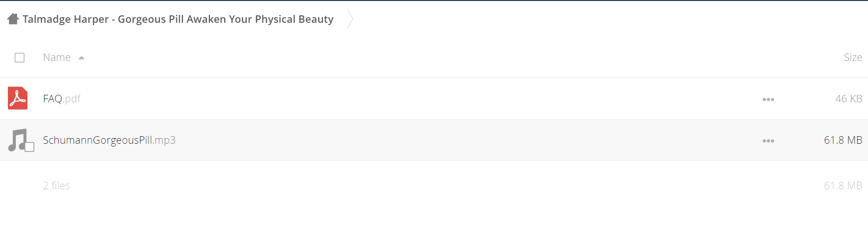Open the FAQ.pdf red PDF icon
This screenshot has width=868, height=239.
18,98
